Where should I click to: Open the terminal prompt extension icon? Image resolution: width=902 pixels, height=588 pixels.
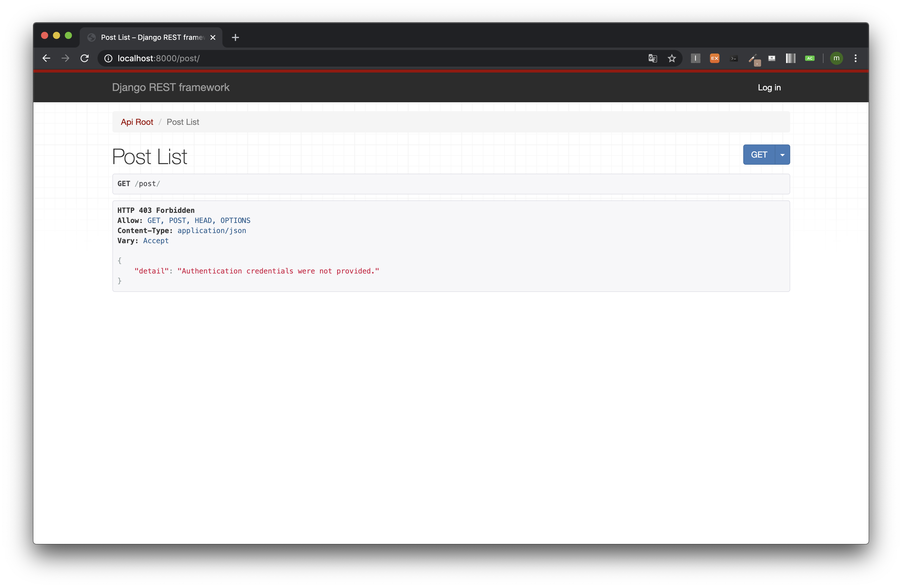[x=734, y=58]
